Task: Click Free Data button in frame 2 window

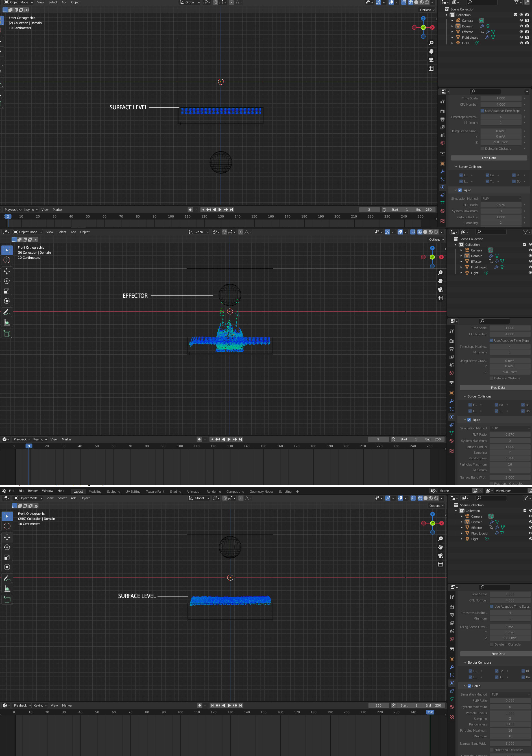Action: pyautogui.click(x=489, y=158)
